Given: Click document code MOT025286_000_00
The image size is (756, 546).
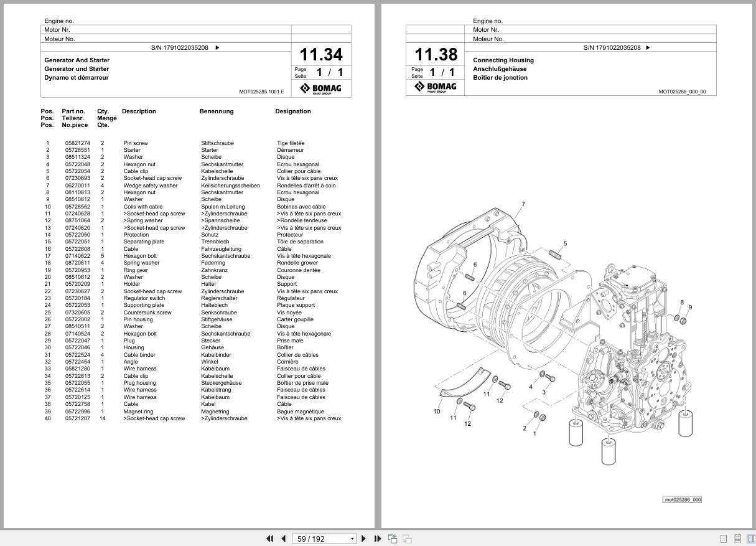Looking at the screenshot, I should pos(683,92).
